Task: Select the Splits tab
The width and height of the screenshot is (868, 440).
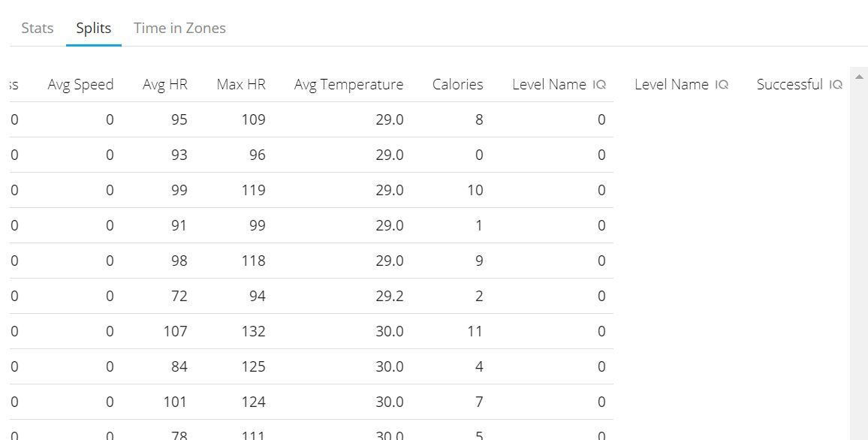Action: point(94,29)
